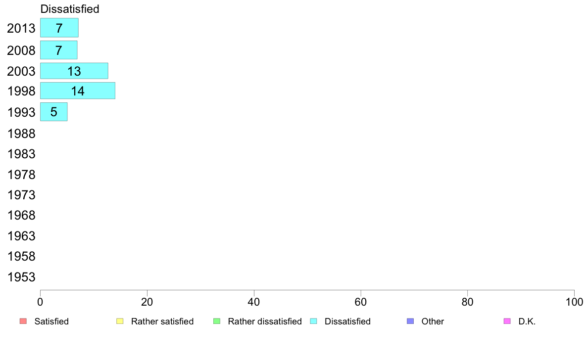
Task: Select the 2008 bar showing 7
Action: click(x=59, y=50)
